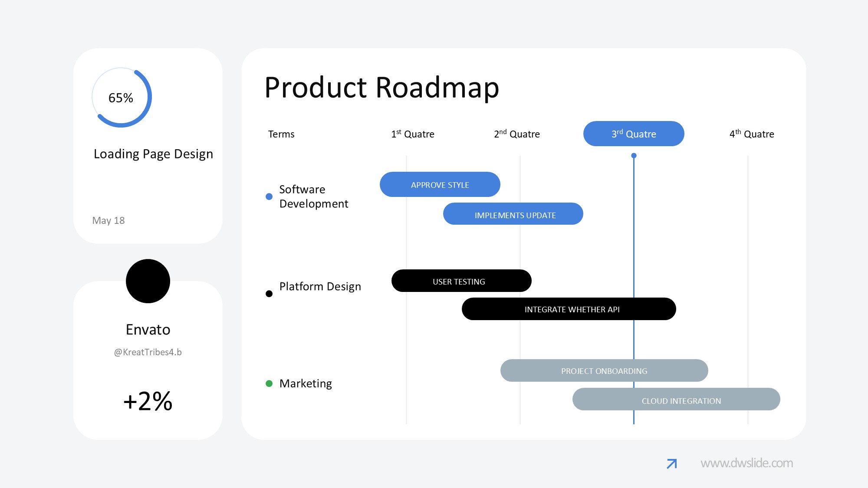Select the 1st Quatre column header
This screenshot has height=488, width=868.
click(x=413, y=134)
